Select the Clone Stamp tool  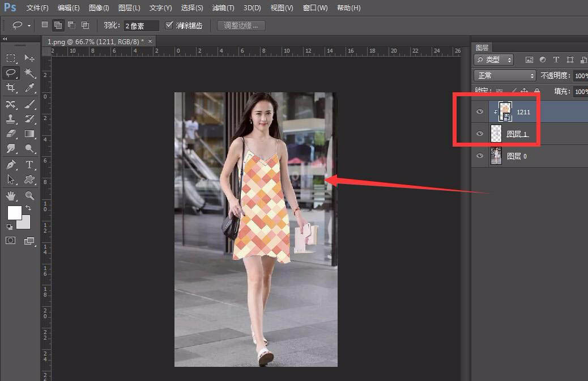pyautogui.click(x=11, y=119)
